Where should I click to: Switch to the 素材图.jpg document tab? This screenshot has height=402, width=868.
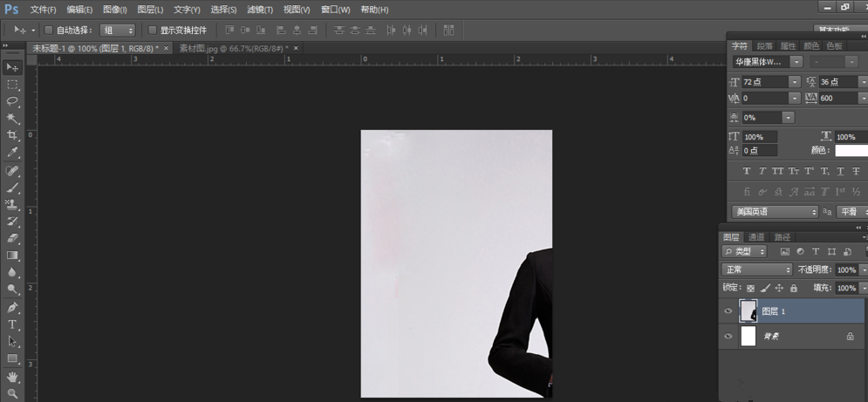pos(233,49)
